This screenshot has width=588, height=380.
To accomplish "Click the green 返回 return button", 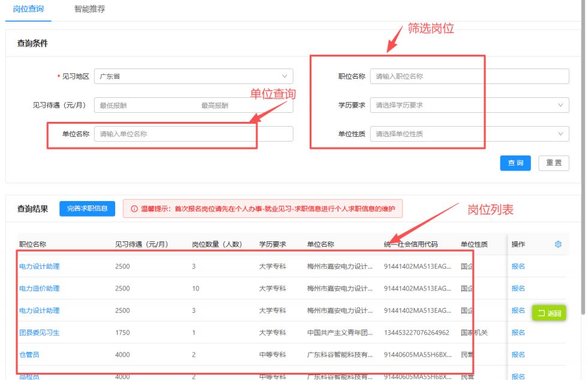I will pos(549,313).
